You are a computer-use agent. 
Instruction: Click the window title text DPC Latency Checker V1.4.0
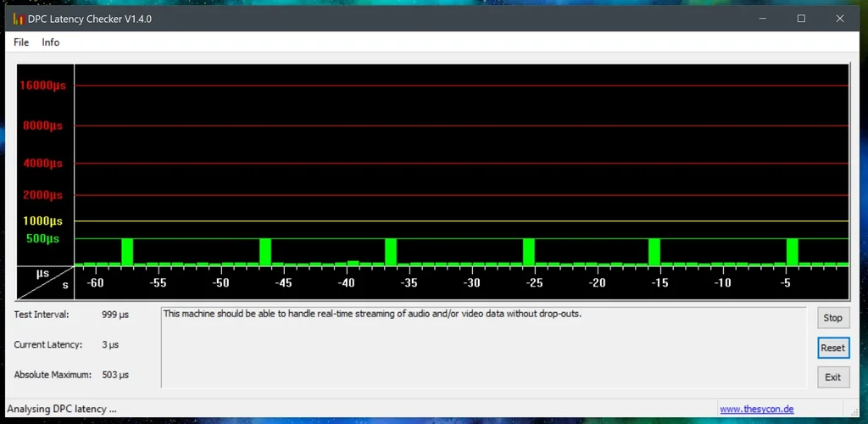click(90, 19)
